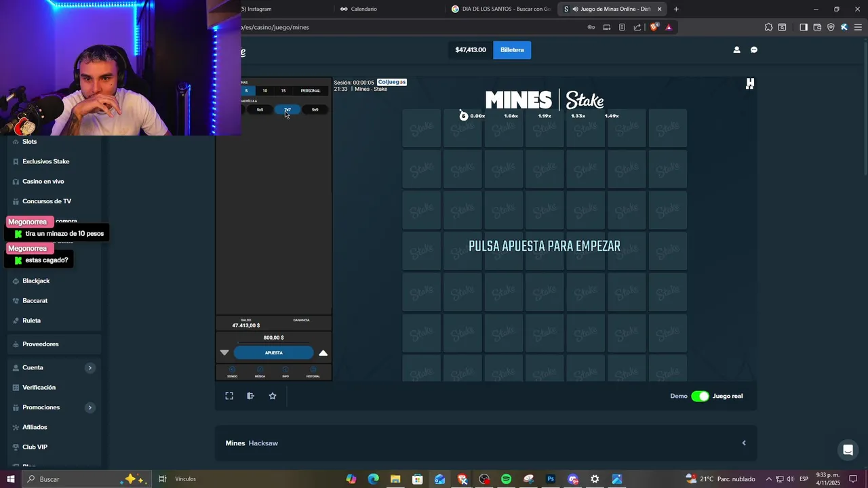Click the Brave Rewards triangle icon
Image resolution: width=868 pixels, height=488 pixels.
(669, 27)
